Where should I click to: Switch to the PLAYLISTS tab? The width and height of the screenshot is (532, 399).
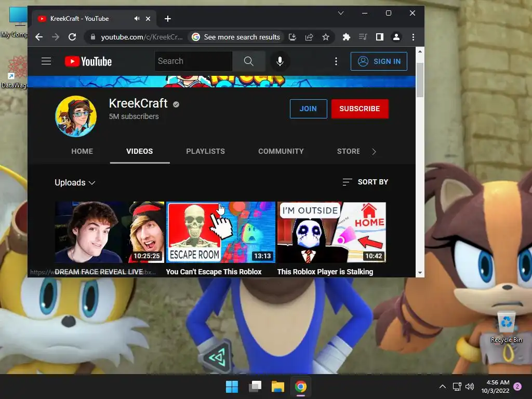[x=205, y=151]
